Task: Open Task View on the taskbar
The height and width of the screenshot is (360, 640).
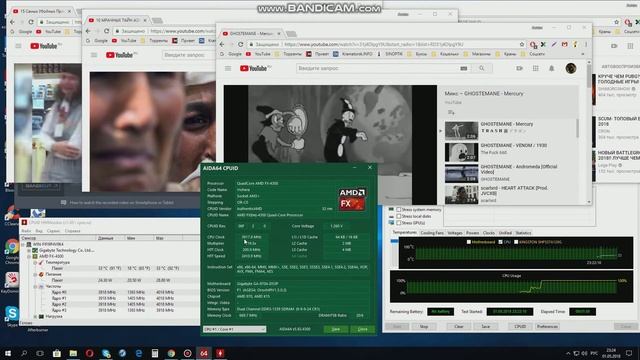Action: click(40, 353)
